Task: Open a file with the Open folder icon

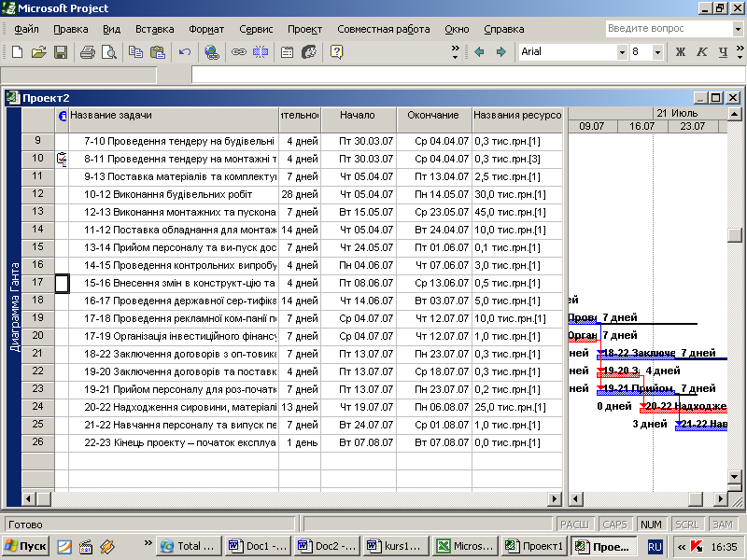Action: pos(38,52)
